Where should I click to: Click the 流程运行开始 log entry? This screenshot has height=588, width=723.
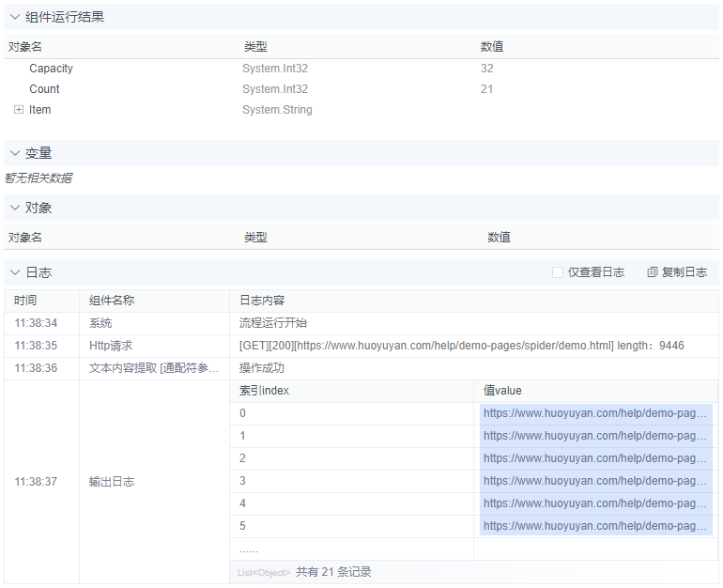268,323
